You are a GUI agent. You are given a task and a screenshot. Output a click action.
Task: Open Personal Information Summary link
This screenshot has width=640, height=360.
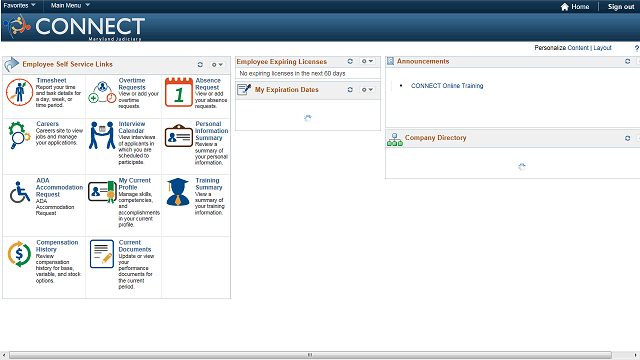(x=211, y=131)
